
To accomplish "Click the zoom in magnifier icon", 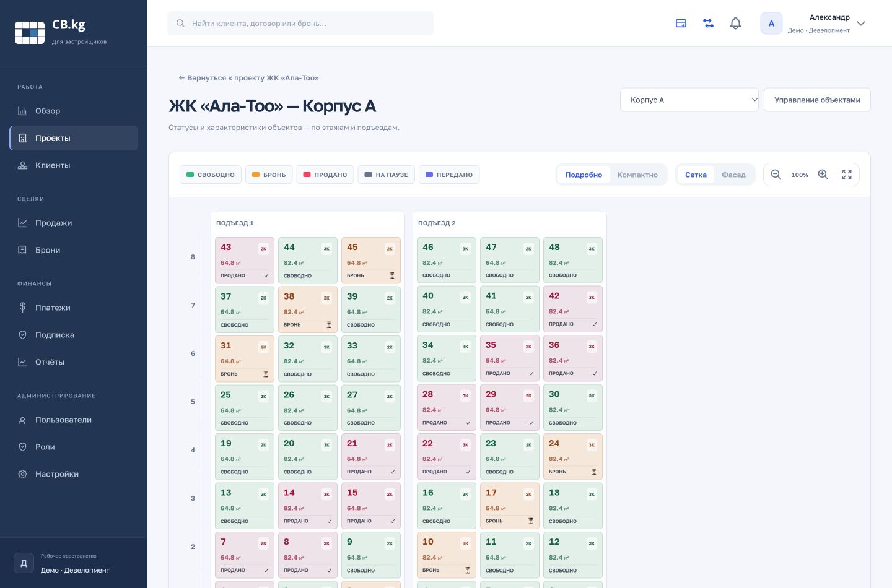I will pos(823,175).
